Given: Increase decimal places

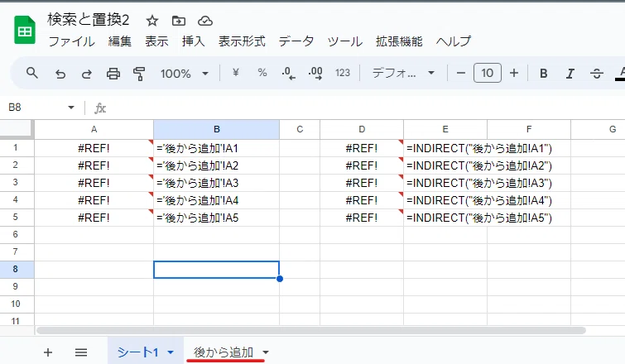Looking at the screenshot, I should tap(315, 74).
